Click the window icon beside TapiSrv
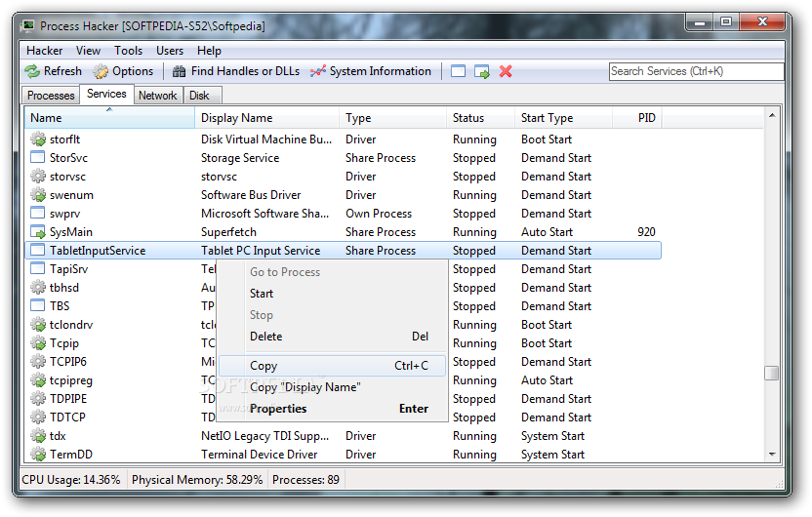Image resolution: width=812 pixels, height=517 pixels. [38, 268]
